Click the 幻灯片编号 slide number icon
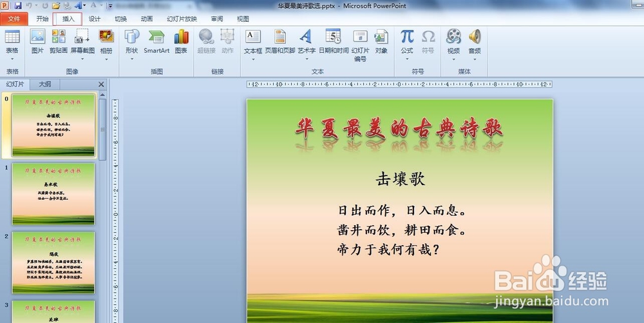The image size is (644, 323). 360,45
